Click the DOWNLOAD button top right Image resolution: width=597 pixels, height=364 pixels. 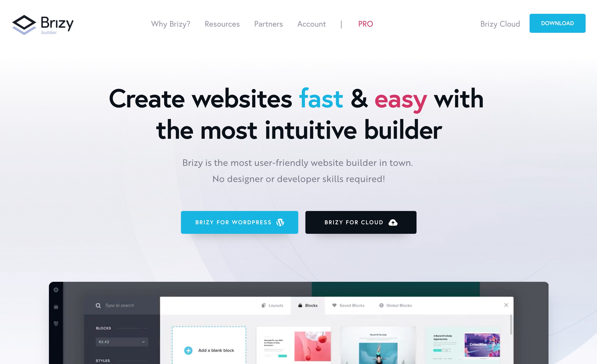(557, 24)
